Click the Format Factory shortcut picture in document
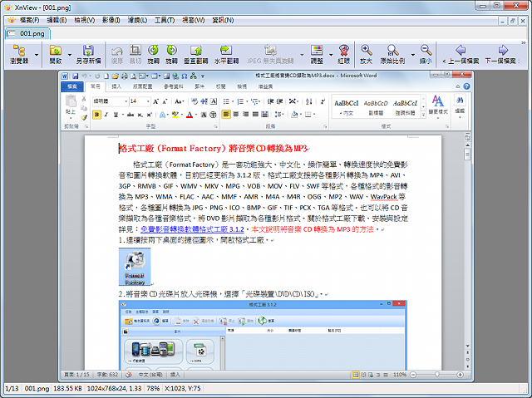532x398 pixels. click(135, 267)
